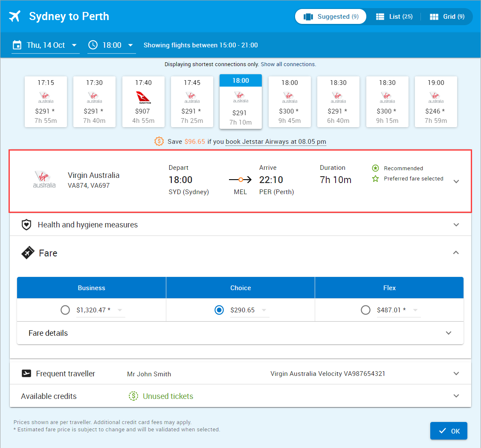Click the 7h 10m duration value
Viewport: 481px width, 448px height.
[x=336, y=180]
